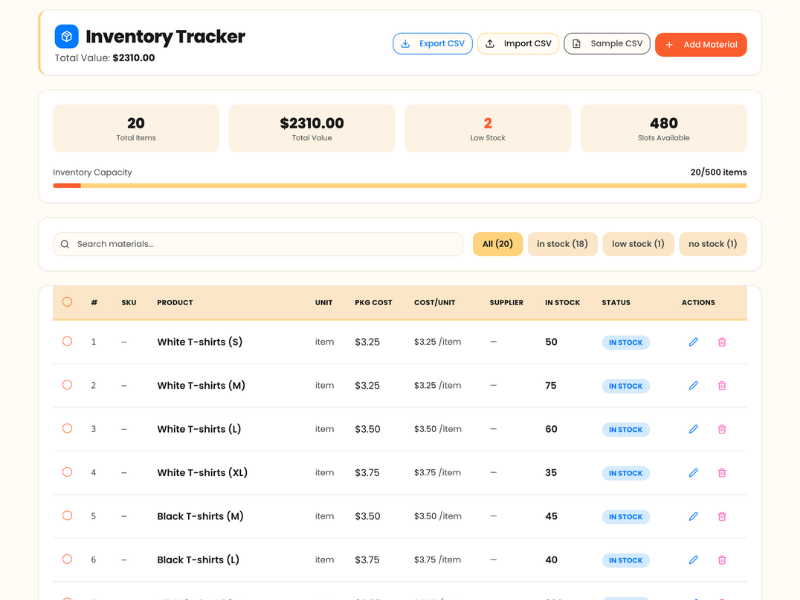800x600 pixels.
Task: Toggle select-all circle in table header
Action: tap(67, 302)
